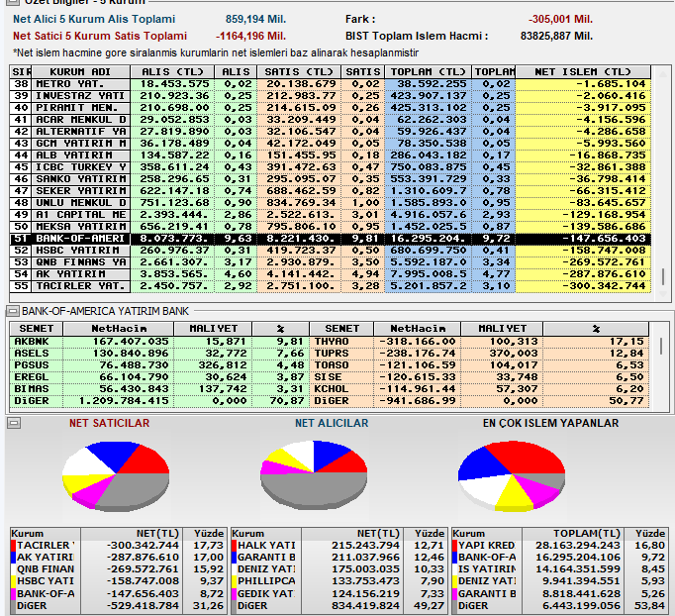Sort by ALIS (TL) column header
This screenshot has height=616, width=675.
point(172,71)
